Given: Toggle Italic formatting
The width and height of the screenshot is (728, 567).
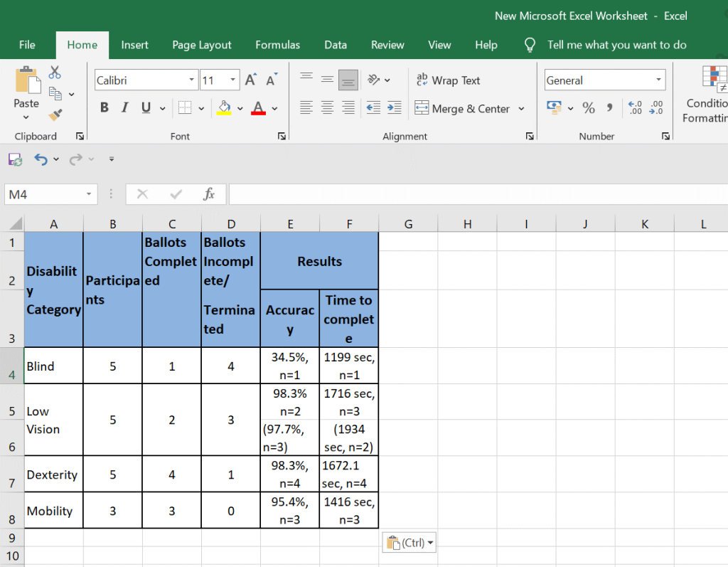Looking at the screenshot, I should [125, 108].
